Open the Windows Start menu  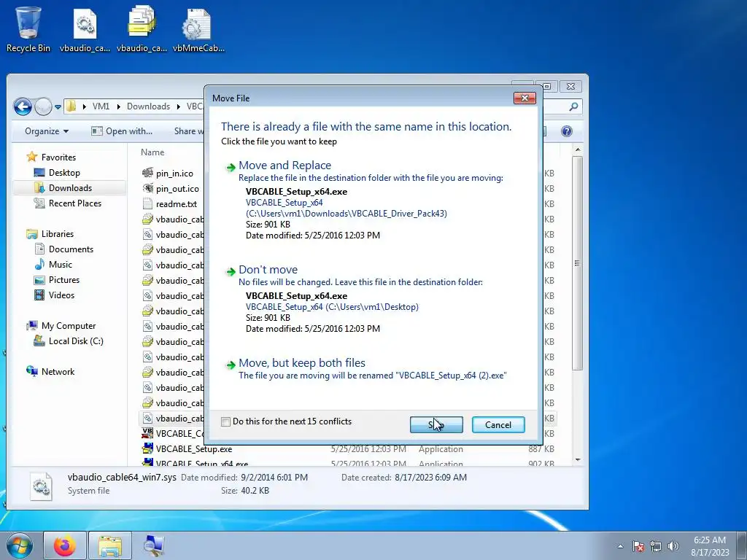coord(19,545)
